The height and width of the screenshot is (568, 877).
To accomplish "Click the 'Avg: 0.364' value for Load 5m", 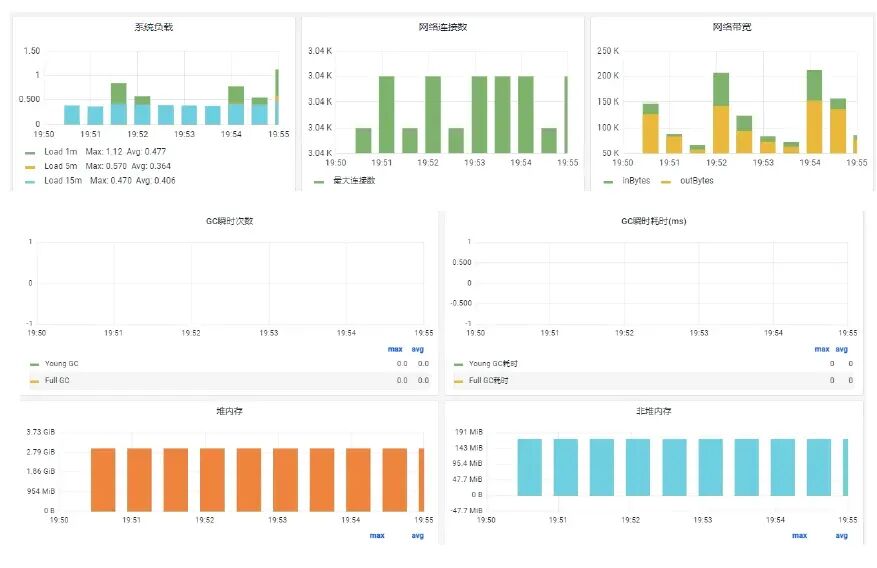I will [151, 166].
